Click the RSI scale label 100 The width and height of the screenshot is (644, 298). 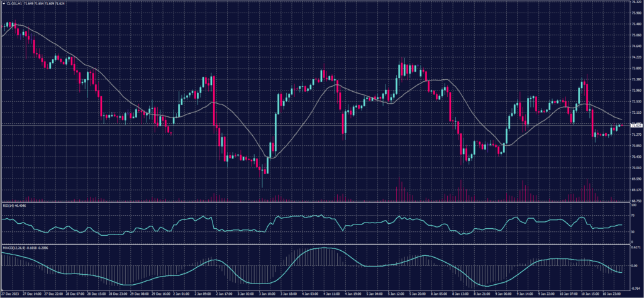(x=633, y=206)
